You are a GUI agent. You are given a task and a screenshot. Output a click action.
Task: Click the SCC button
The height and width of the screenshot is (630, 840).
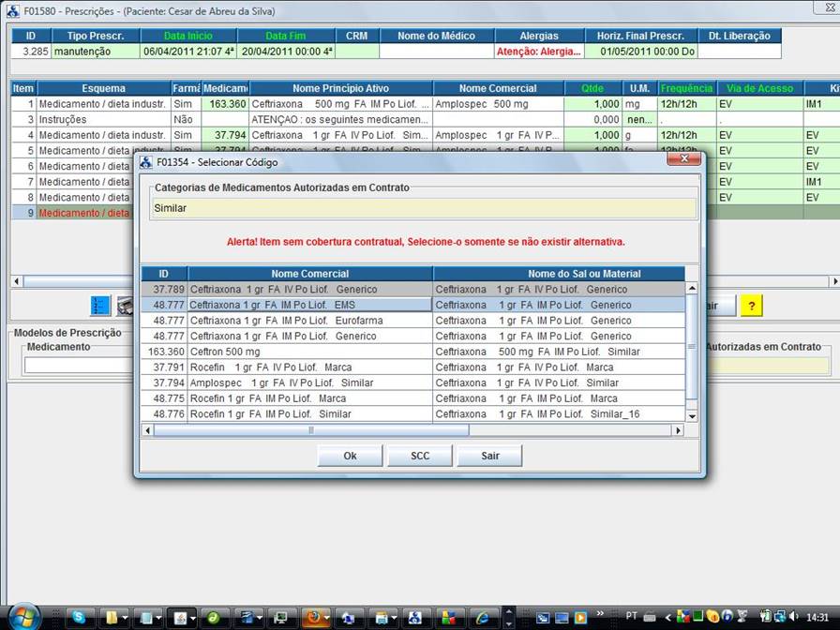coord(419,456)
